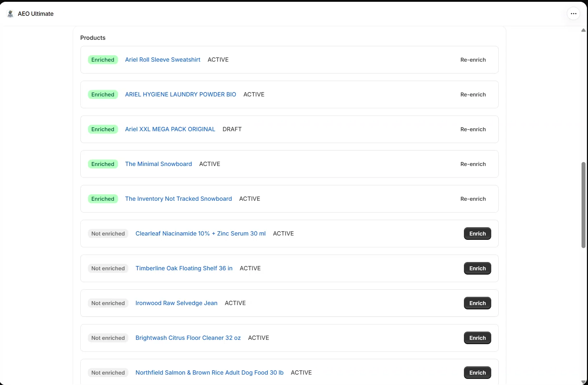Open the Ariel Roll Sleeve Sweatshirt link
Viewport: 588px width, 385px height.
click(162, 60)
